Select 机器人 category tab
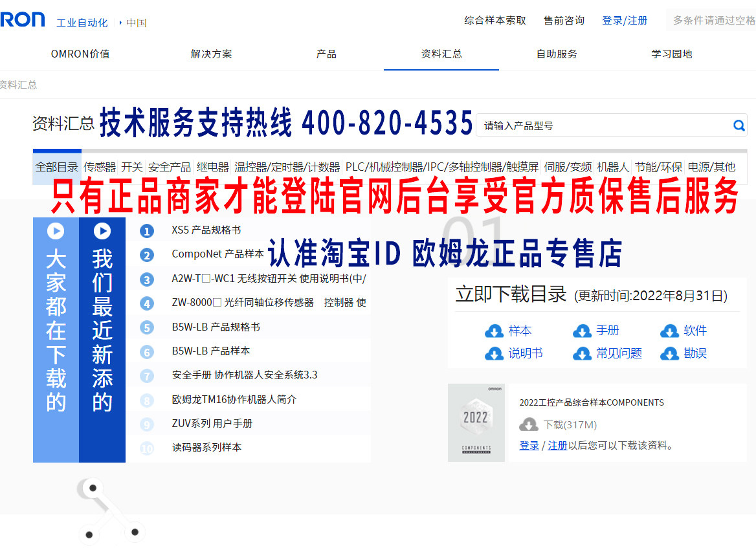This screenshot has height=548, width=756. (x=614, y=167)
